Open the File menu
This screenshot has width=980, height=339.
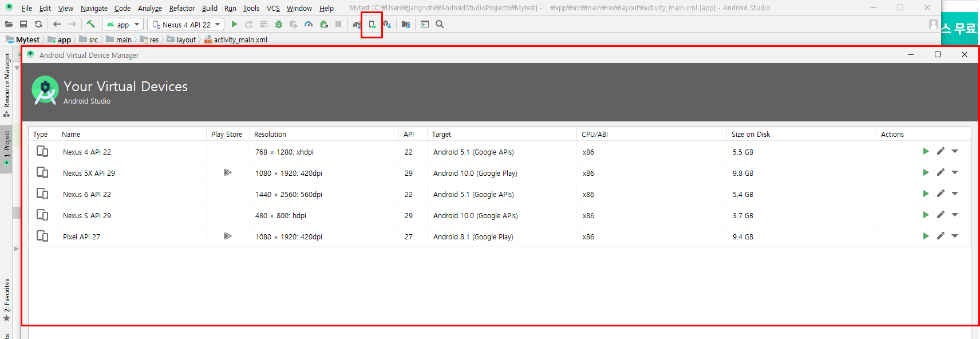(x=26, y=8)
